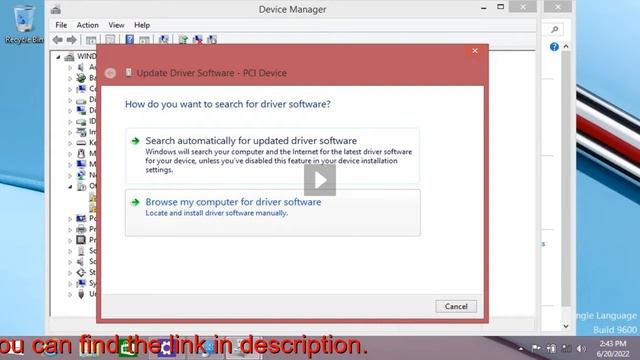640x360 pixels.
Task: Click the scrollbar down arrow in right window
Action: point(566,326)
